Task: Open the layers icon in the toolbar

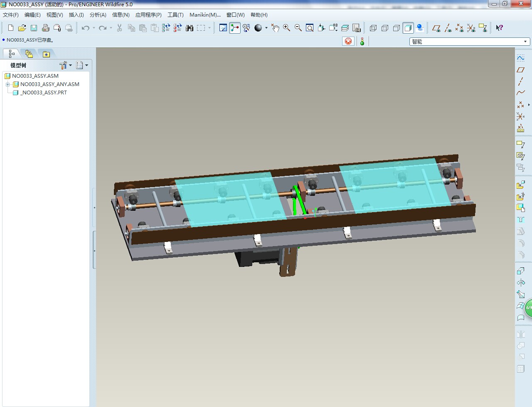Action: (x=345, y=28)
